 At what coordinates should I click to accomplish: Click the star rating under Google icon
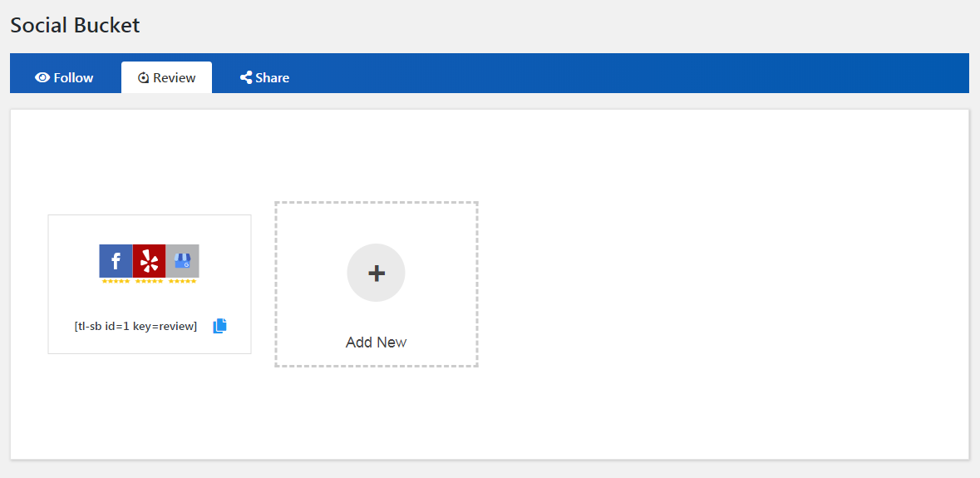point(183,281)
